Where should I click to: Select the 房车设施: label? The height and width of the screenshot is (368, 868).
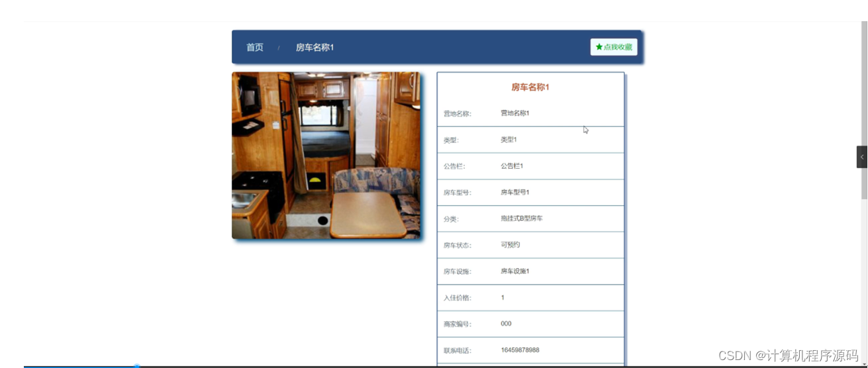point(458,272)
